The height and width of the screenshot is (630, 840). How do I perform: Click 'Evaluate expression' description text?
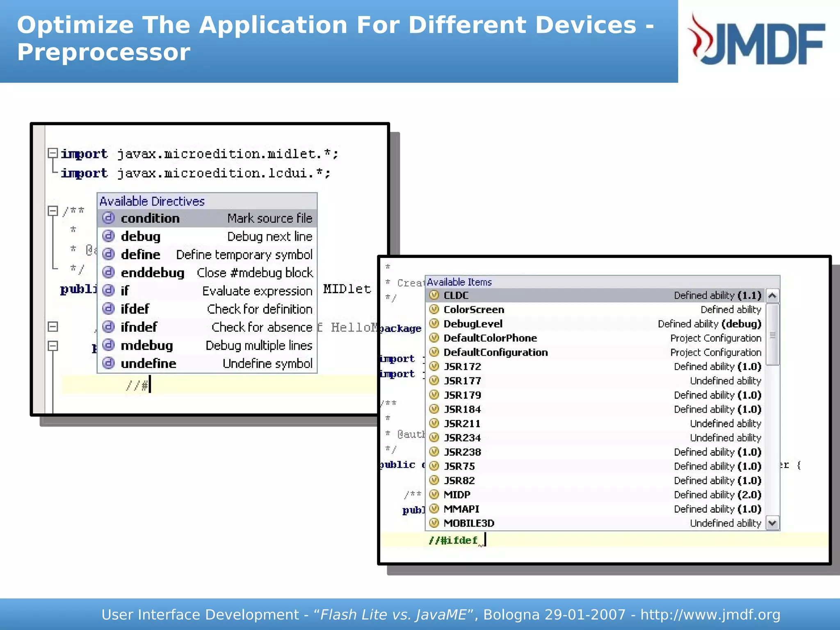(257, 291)
